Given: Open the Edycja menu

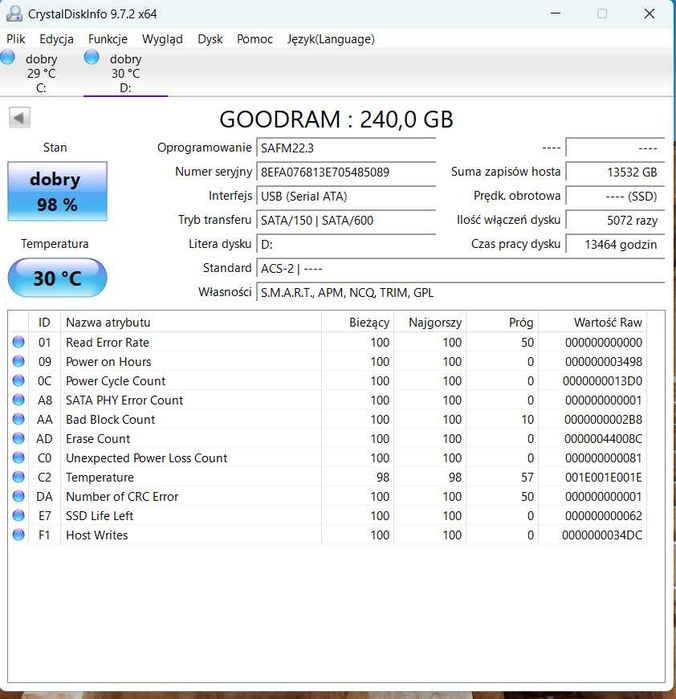Looking at the screenshot, I should coord(56,39).
